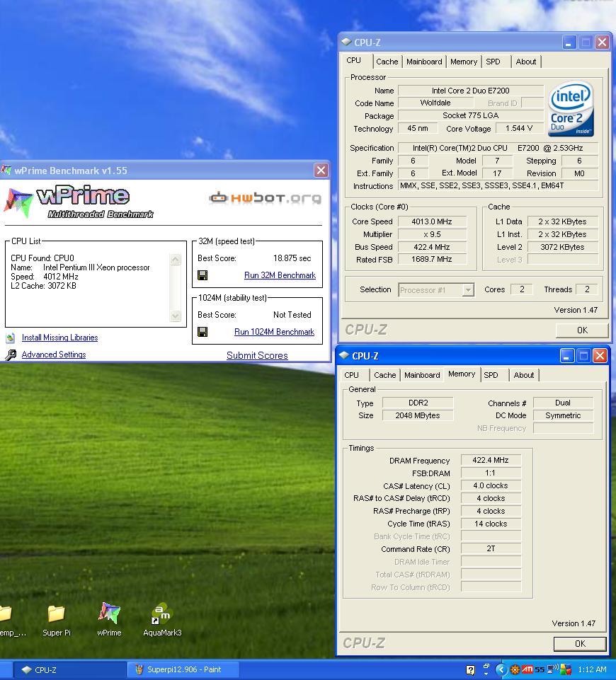Click Run 1024M Benchmark link
Viewport: 616px width, 680px height.
click(274, 332)
